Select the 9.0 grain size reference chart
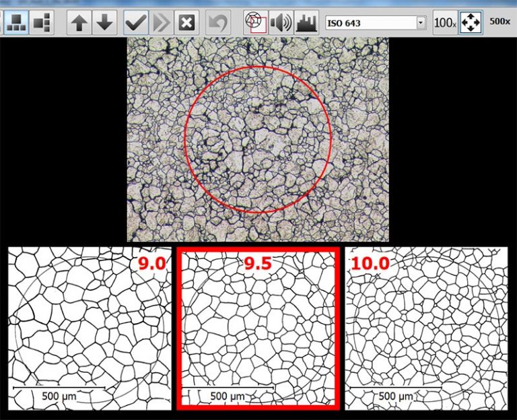Screen dimensions: 517x420 click(89, 328)
